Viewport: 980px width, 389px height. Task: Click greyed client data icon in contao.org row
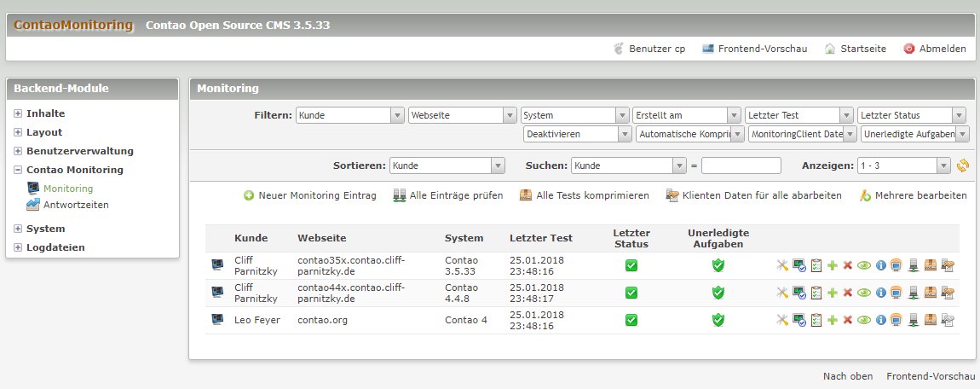948,320
